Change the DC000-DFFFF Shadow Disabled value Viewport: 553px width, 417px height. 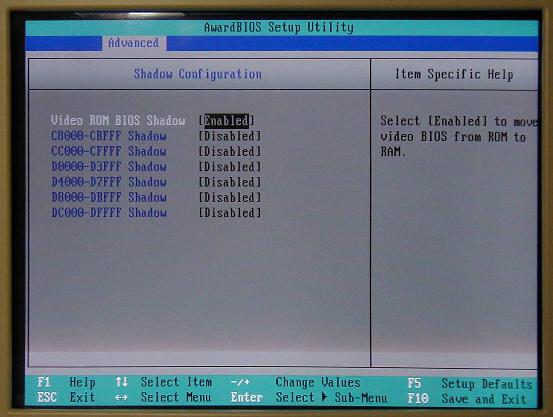point(230,213)
